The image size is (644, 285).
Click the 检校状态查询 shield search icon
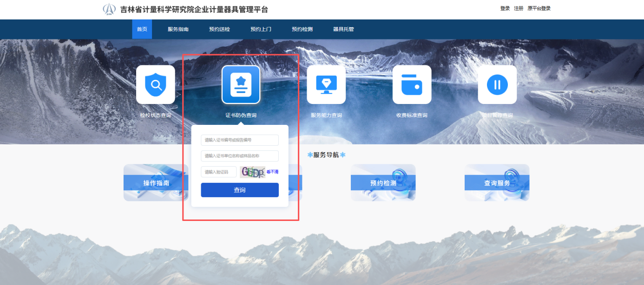[x=156, y=84]
